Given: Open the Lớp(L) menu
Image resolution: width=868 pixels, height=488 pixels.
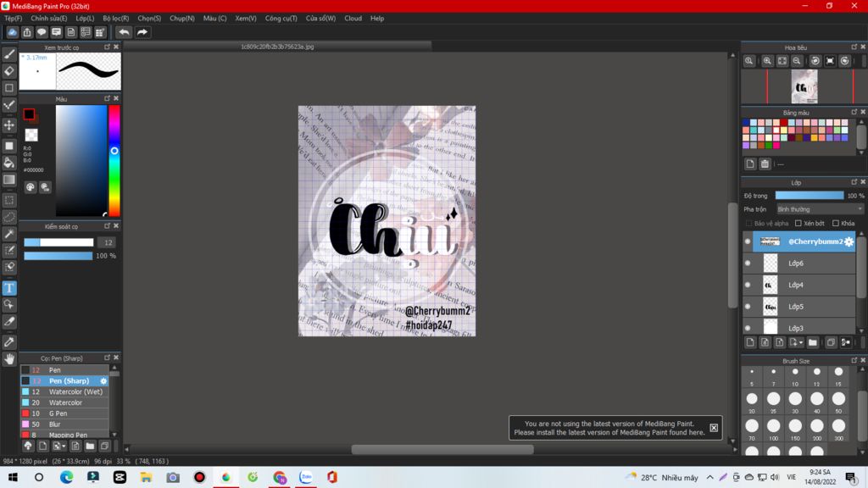Looking at the screenshot, I should (x=85, y=19).
